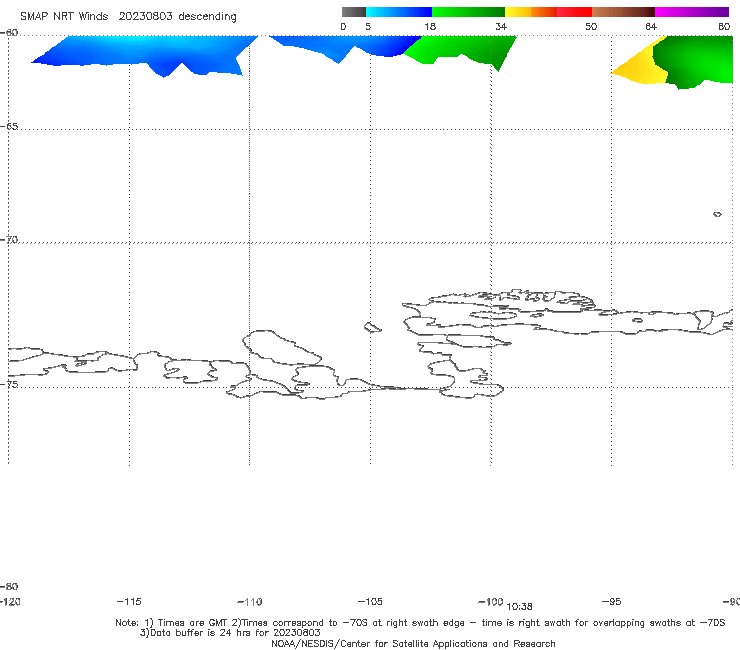Viewport: 740px width, 650px height.
Task: Click the large blue wind swath at top left
Action: pos(142,53)
